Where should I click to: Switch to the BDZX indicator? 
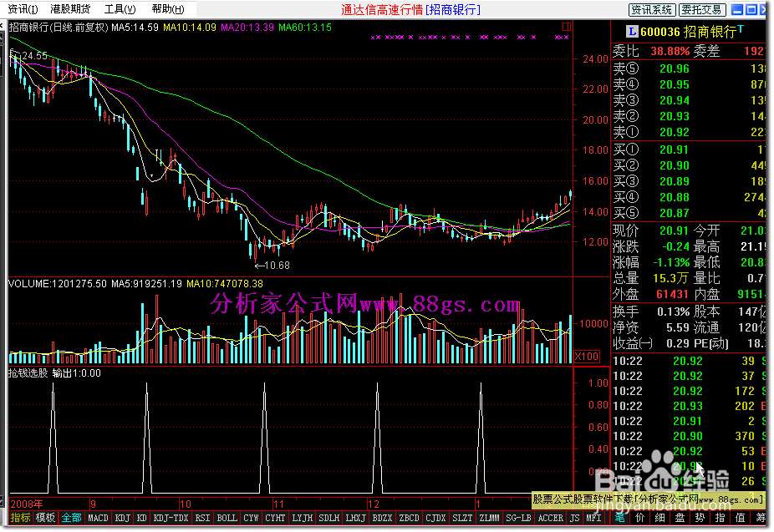[383, 518]
